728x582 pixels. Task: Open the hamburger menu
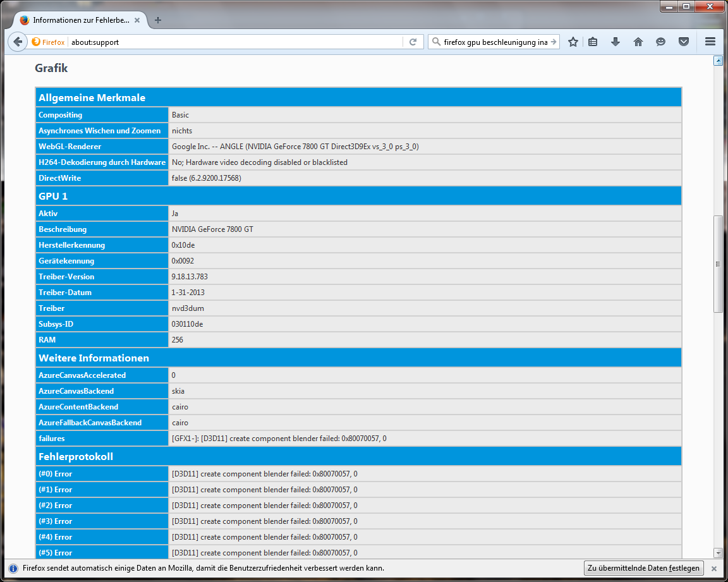tap(710, 42)
